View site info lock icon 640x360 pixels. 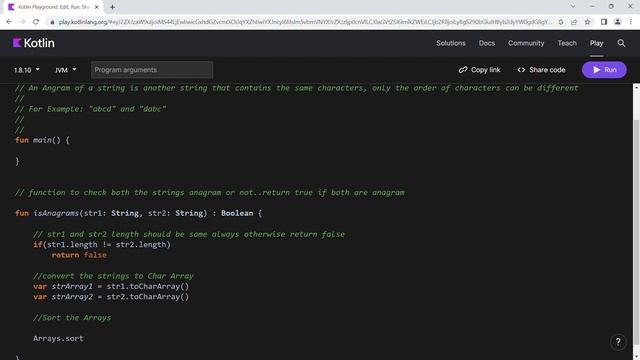52,22
